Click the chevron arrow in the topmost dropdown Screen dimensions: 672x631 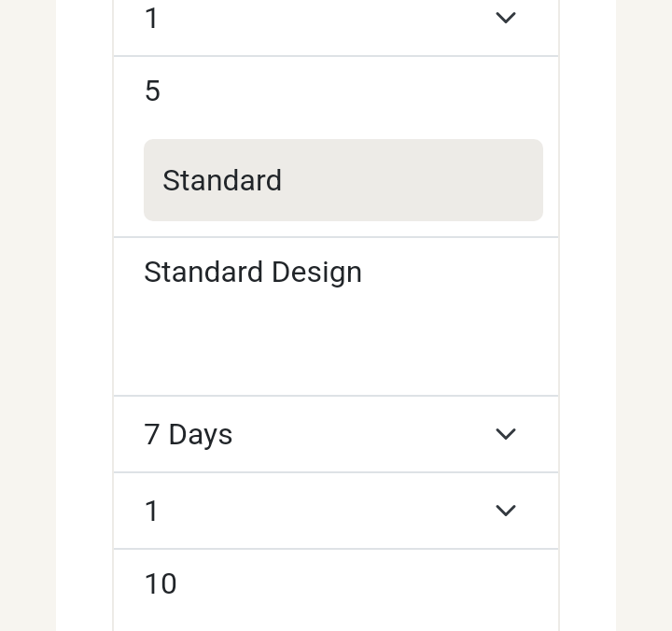point(505,18)
